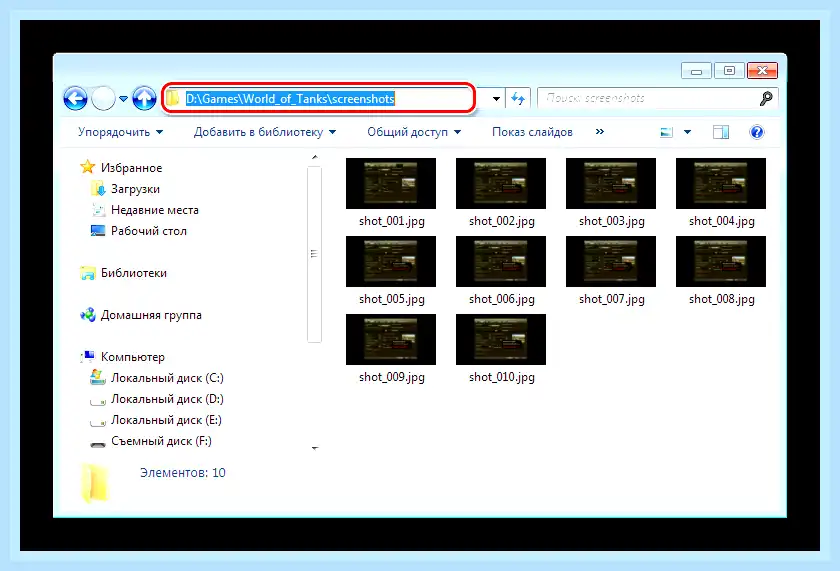The image size is (840, 571).
Task: Open the Общий доступ menu
Action: (x=414, y=132)
